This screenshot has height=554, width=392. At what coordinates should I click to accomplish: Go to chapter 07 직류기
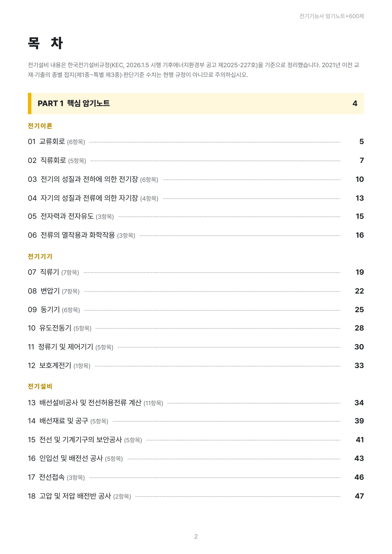tap(196, 272)
